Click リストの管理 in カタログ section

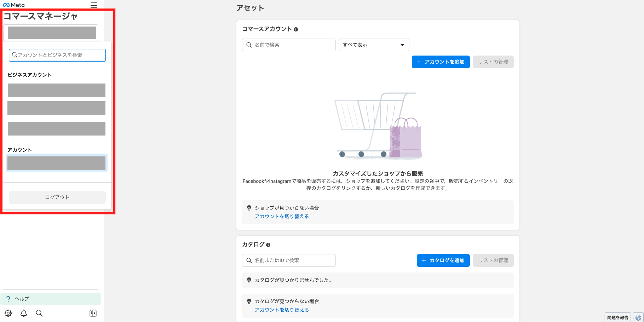coord(493,260)
